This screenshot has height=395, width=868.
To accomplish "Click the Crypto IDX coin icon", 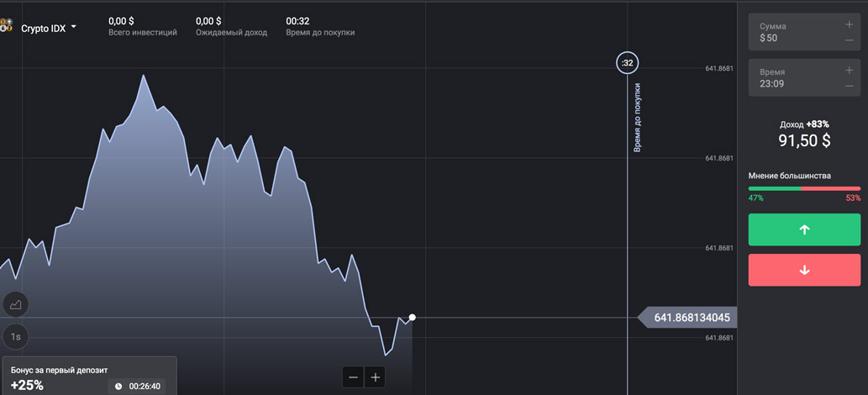I will [6, 25].
